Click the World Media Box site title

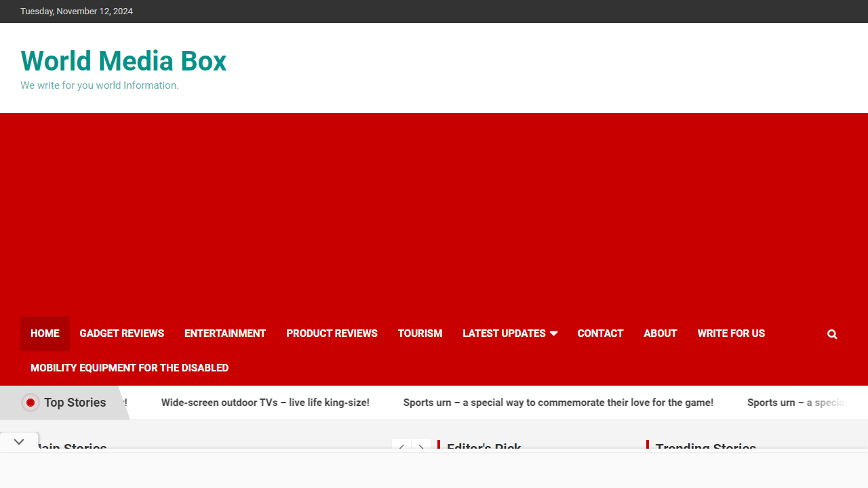click(x=123, y=61)
